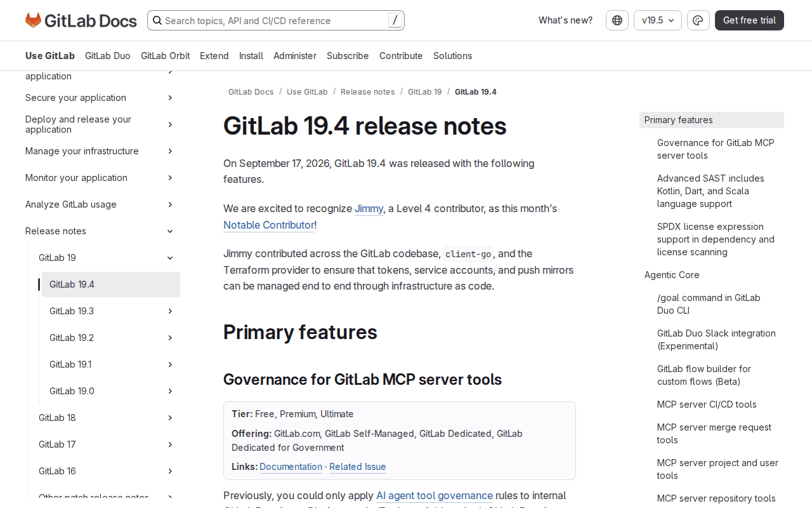The image size is (812, 508).
Task: Click the slash shortcut key badge
Action: pyautogui.click(x=395, y=20)
